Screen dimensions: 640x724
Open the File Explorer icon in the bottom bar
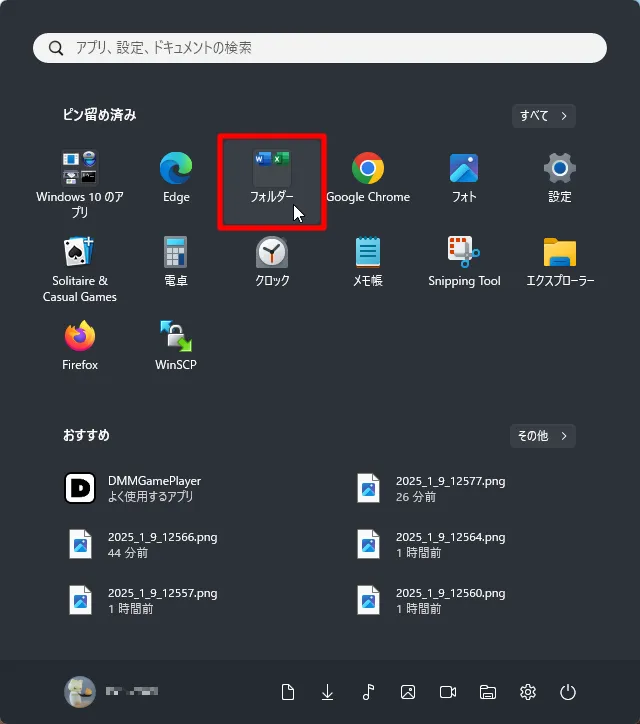click(x=488, y=692)
